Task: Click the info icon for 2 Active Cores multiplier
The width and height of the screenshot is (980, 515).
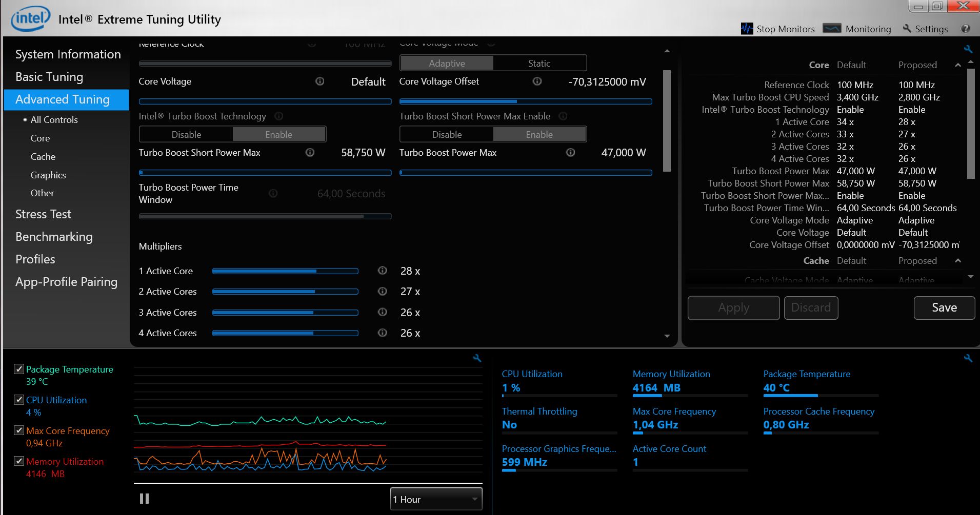Action: [382, 291]
